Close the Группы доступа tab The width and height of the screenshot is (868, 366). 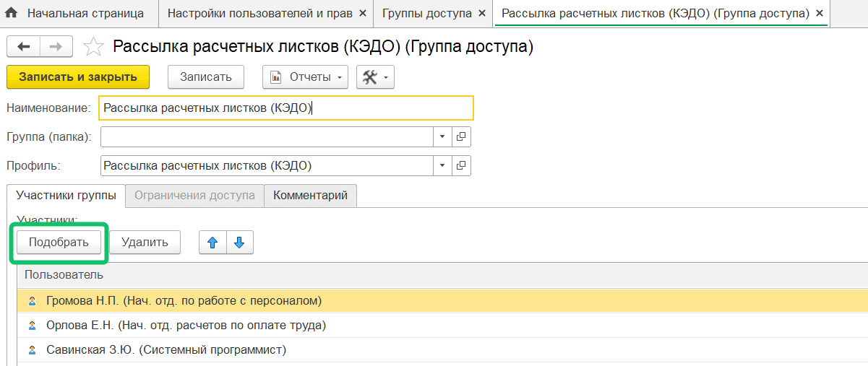pyautogui.click(x=482, y=14)
